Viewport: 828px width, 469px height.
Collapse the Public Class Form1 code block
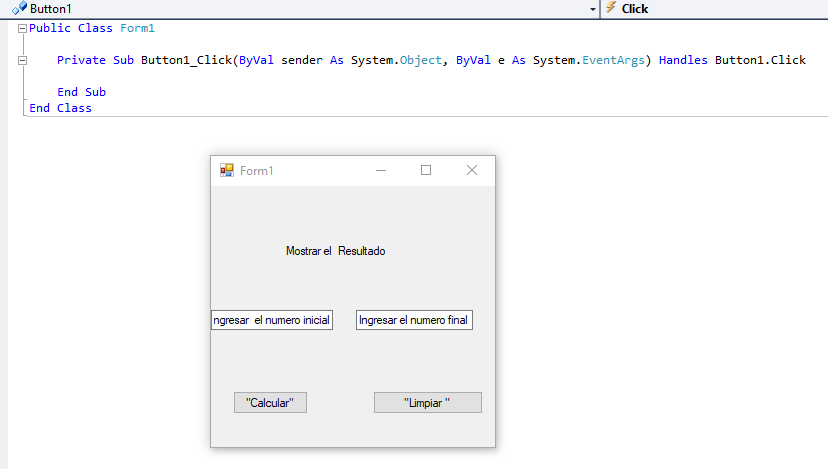(22, 29)
